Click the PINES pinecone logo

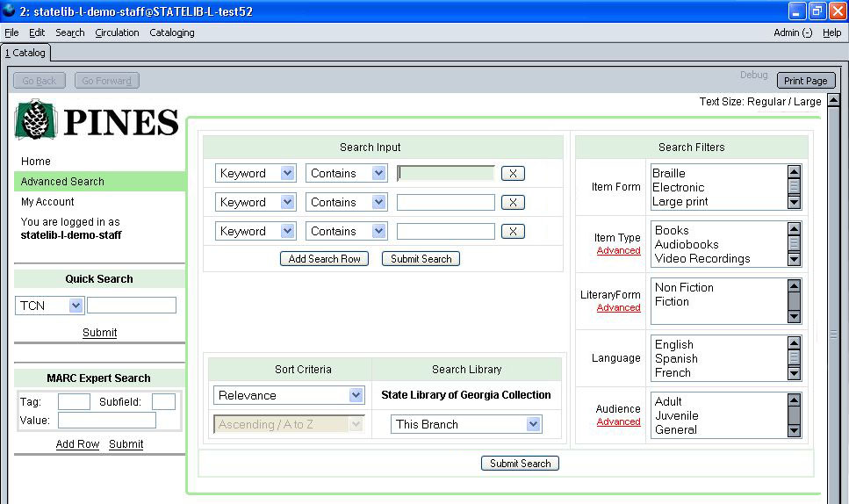coord(35,119)
